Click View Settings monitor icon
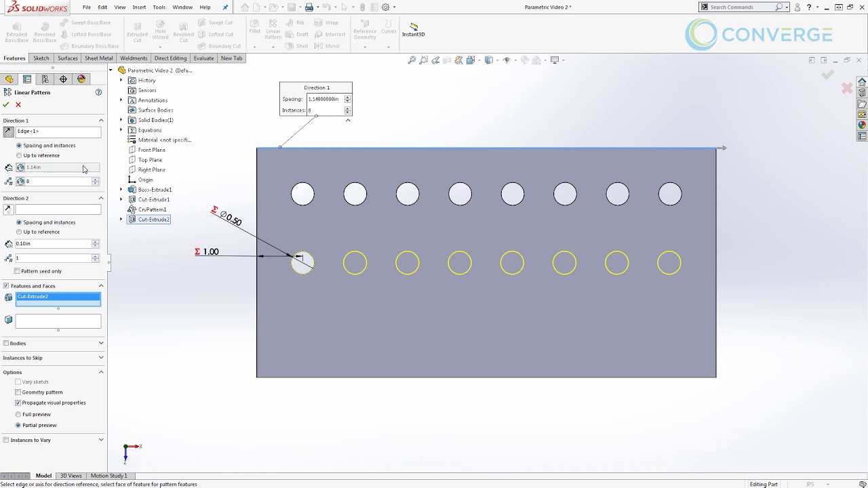The image size is (868, 488). click(x=555, y=60)
